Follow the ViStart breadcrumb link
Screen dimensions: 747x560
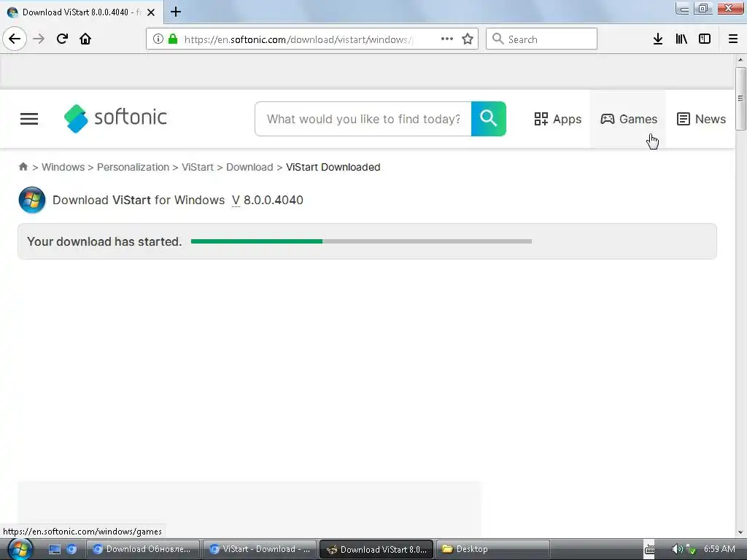[x=197, y=167]
